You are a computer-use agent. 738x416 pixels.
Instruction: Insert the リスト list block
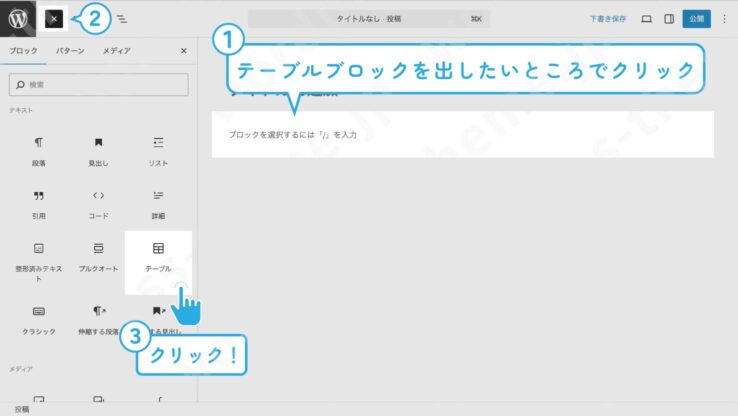(x=158, y=152)
